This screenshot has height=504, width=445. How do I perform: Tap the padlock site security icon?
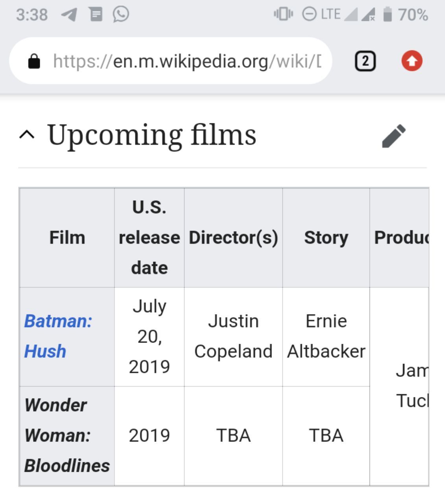[34, 61]
